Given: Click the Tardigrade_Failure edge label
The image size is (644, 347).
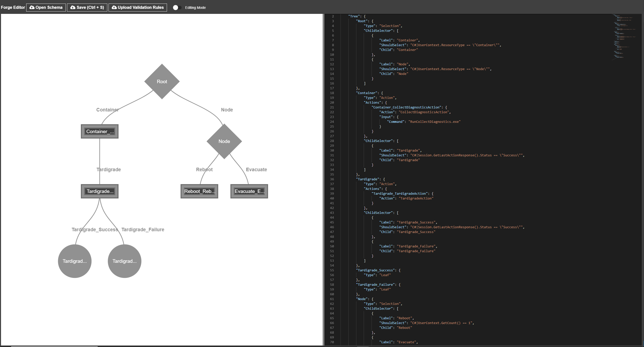Looking at the screenshot, I should click(x=143, y=229).
